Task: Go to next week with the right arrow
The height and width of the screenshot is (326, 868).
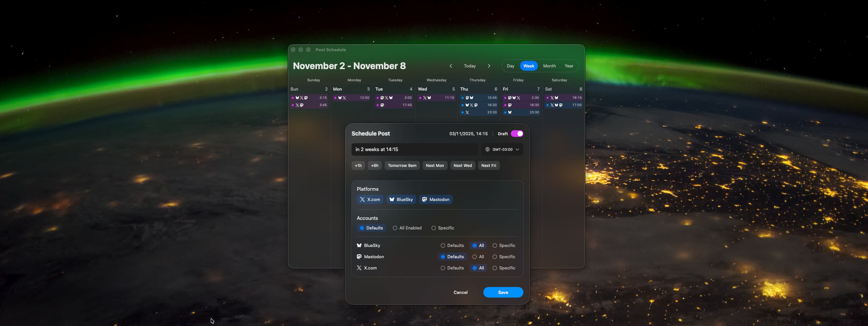Action: click(489, 66)
